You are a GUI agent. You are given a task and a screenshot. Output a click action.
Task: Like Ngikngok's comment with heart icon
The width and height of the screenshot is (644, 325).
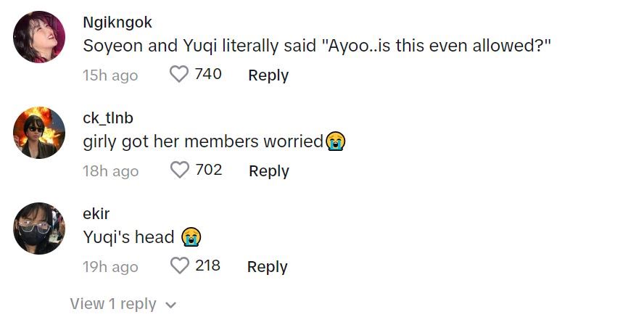click(x=179, y=75)
